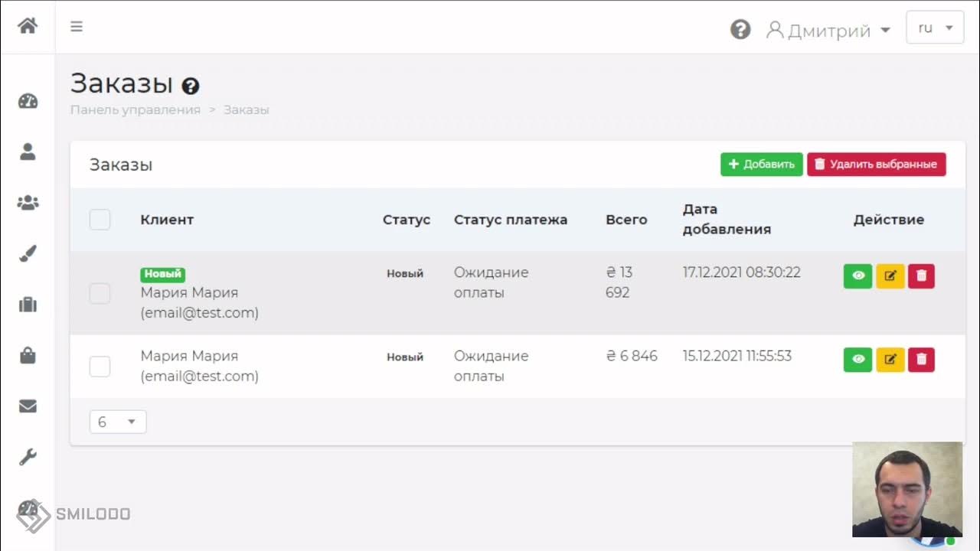Image resolution: width=980 pixels, height=551 pixels.
Task: Go to Панель управления breadcrumb link
Action: coord(135,109)
